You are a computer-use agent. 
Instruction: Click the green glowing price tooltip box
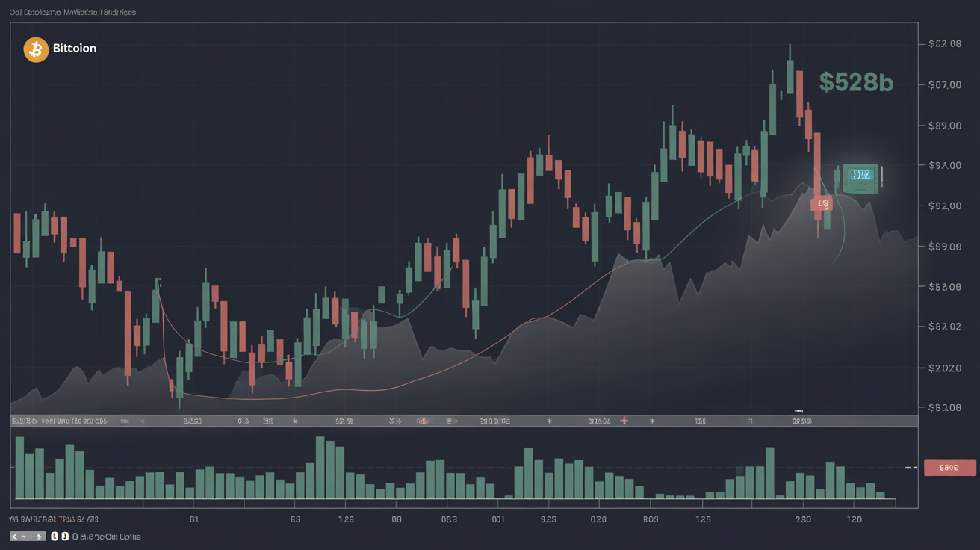click(861, 176)
